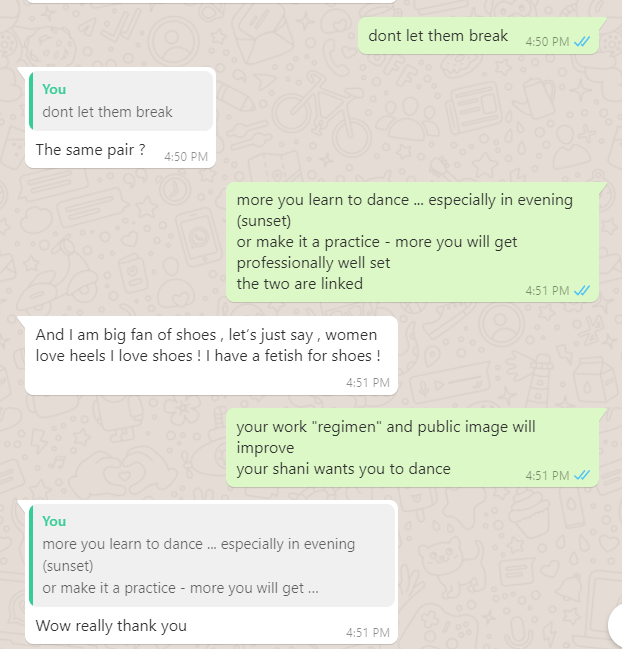Viewport: 622px width, 649px height.
Task: Click 4:51 PM timestamp next to "the two are linked"
Action: pyautogui.click(x=548, y=291)
